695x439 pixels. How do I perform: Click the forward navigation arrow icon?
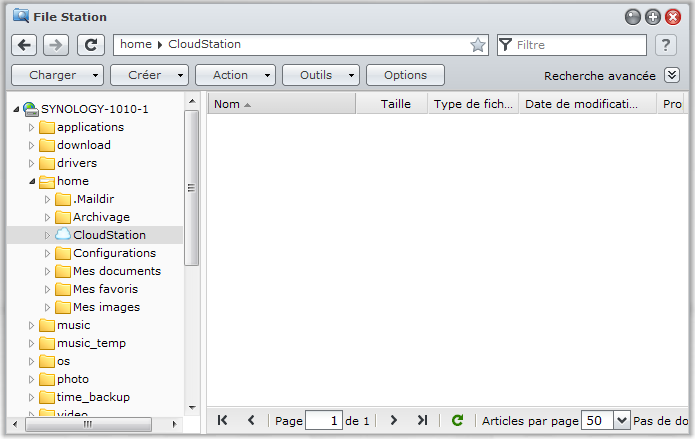(56, 45)
